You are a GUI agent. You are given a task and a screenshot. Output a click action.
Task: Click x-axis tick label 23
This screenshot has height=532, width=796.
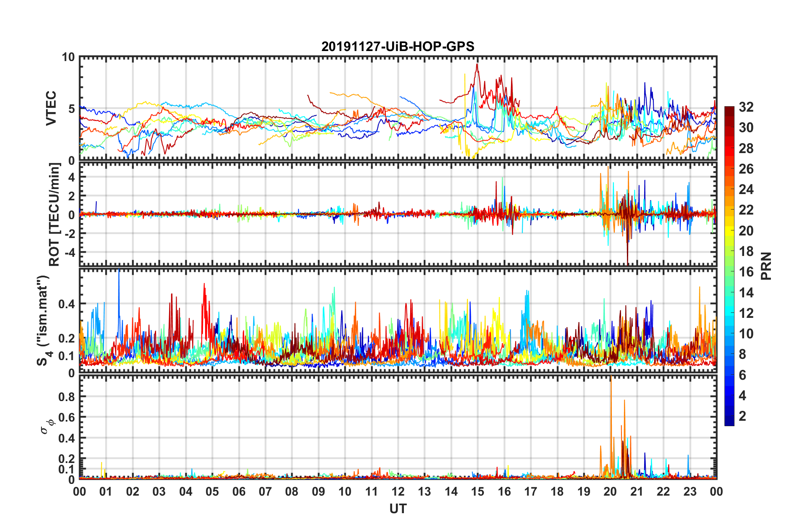pos(690,491)
